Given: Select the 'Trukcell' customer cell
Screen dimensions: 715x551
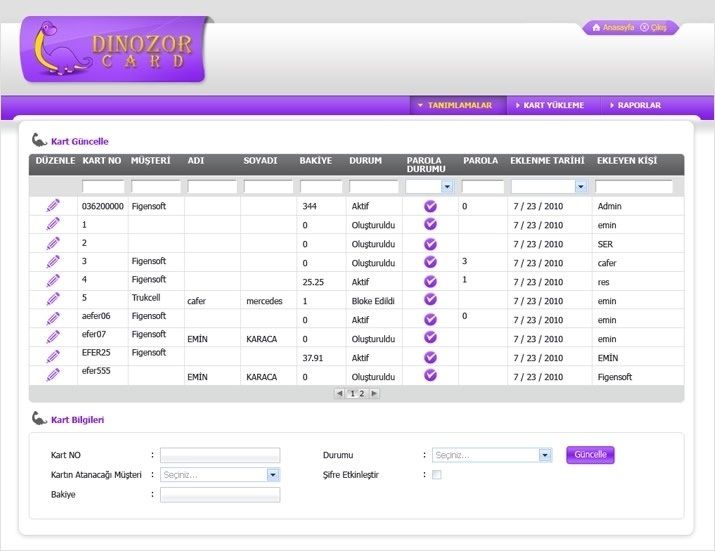Looking at the screenshot, I should coord(146,297).
